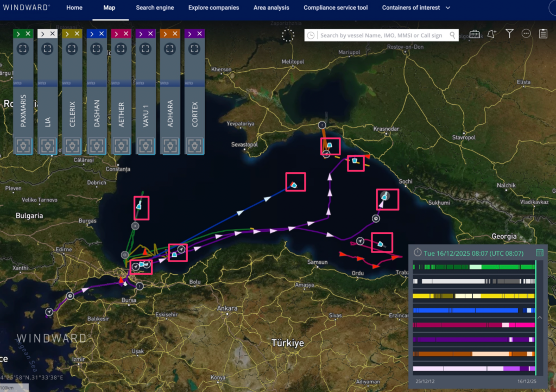Viewport: 556px width, 392px height.
Task: Collapse timeline panel with side chevron
Action: pos(538,317)
